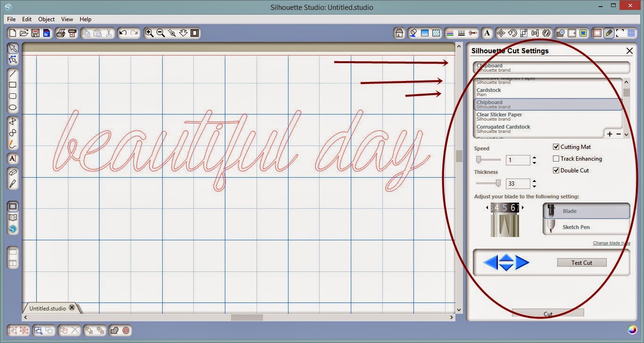Select Clear Sticker Paper in material list
The width and height of the screenshot is (644, 343).
(x=548, y=116)
